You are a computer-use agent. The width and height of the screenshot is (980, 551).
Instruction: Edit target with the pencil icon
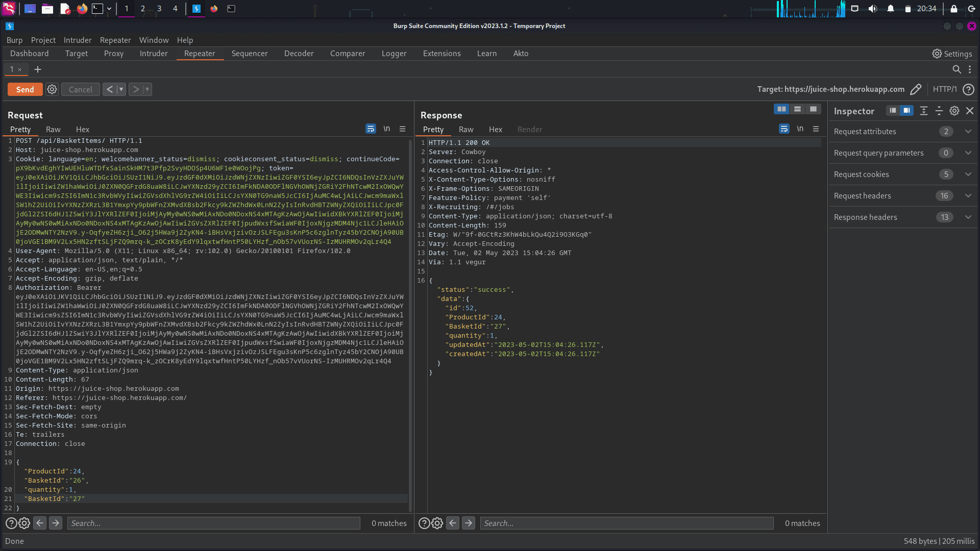[916, 89]
